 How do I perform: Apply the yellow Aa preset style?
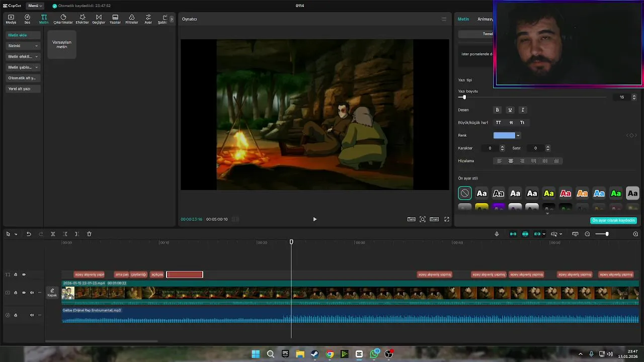click(549, 193)
